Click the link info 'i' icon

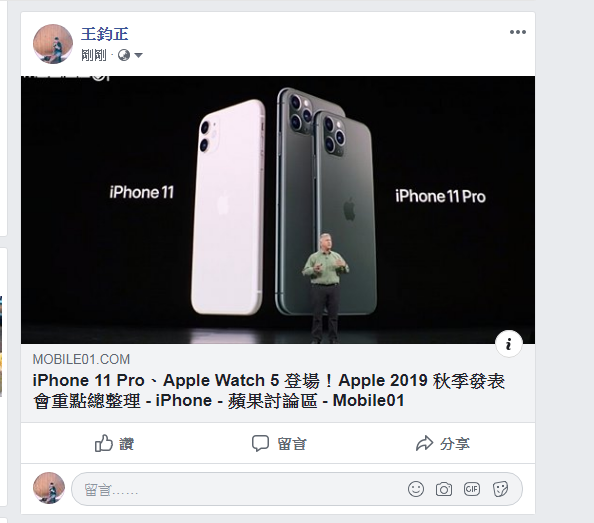[508, 344]
